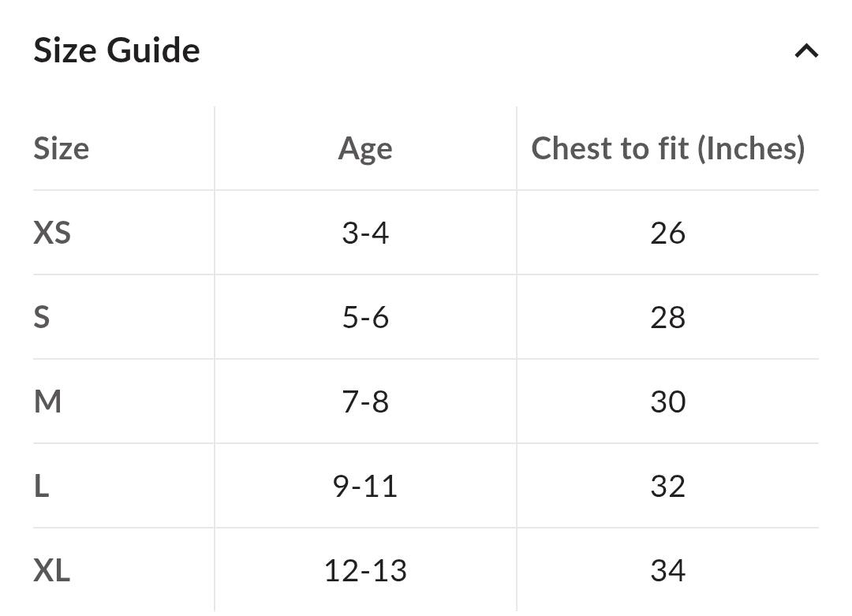
Task: Click the XS size cell
Action: (x=52, y=233)
